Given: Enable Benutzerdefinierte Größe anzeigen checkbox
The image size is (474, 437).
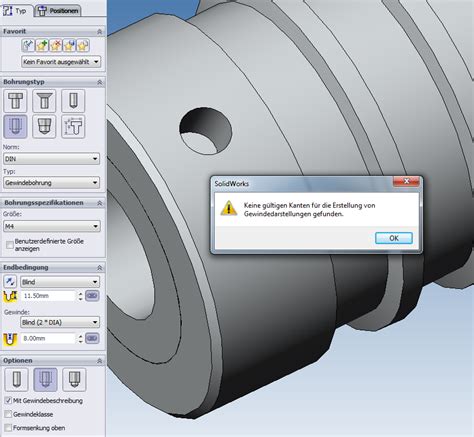Looking at the screenshot, I should [10, 245].
